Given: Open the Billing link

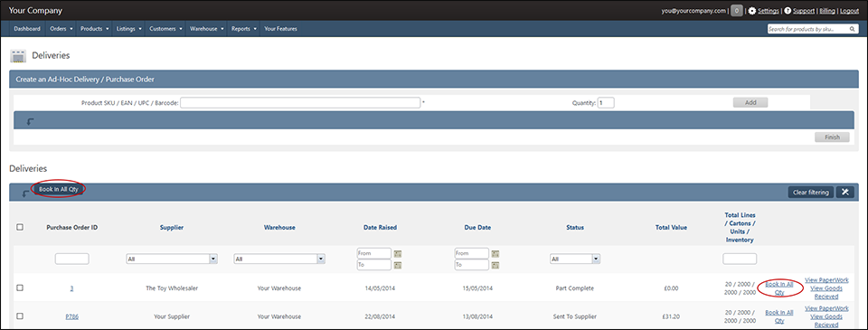Looking at the screenshot, I should coord(827,11).
